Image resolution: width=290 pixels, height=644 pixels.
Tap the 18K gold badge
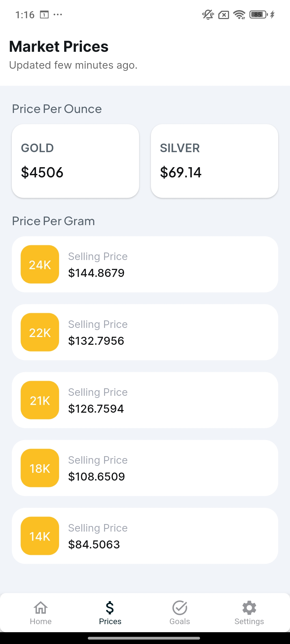tap(40, 468)
